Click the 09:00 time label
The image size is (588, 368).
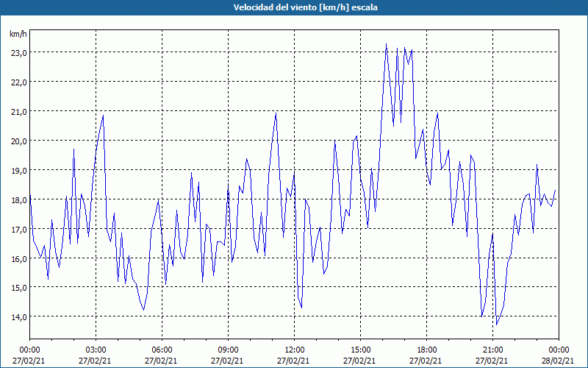pyautogui.click(x=228, y=350)
